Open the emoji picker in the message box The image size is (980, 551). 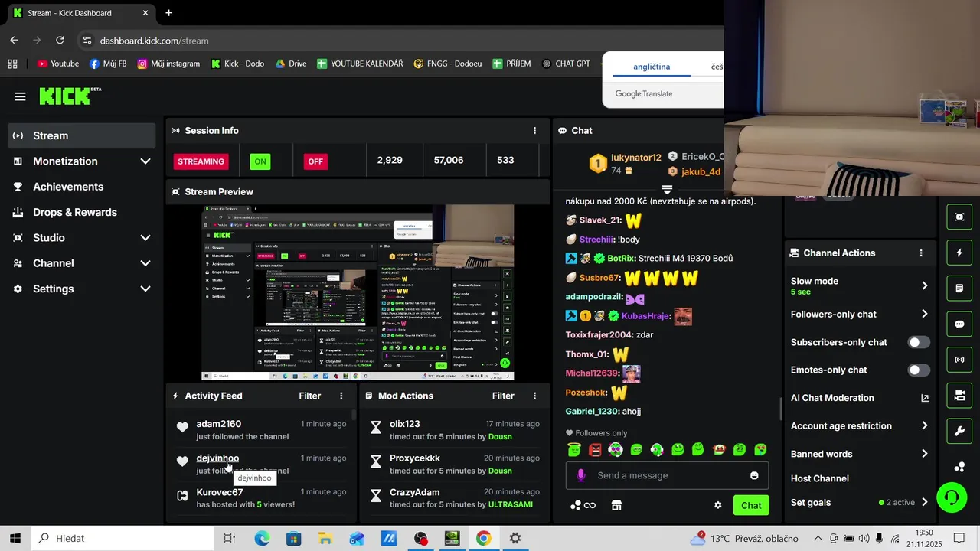coord(754,475)
